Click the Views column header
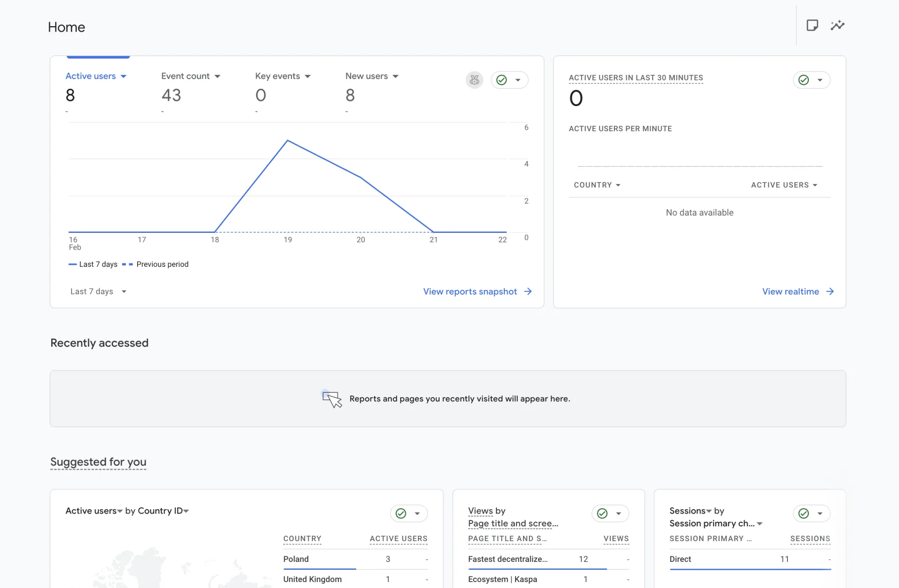The width and height of the screenshot is (899, 588). 616,539
